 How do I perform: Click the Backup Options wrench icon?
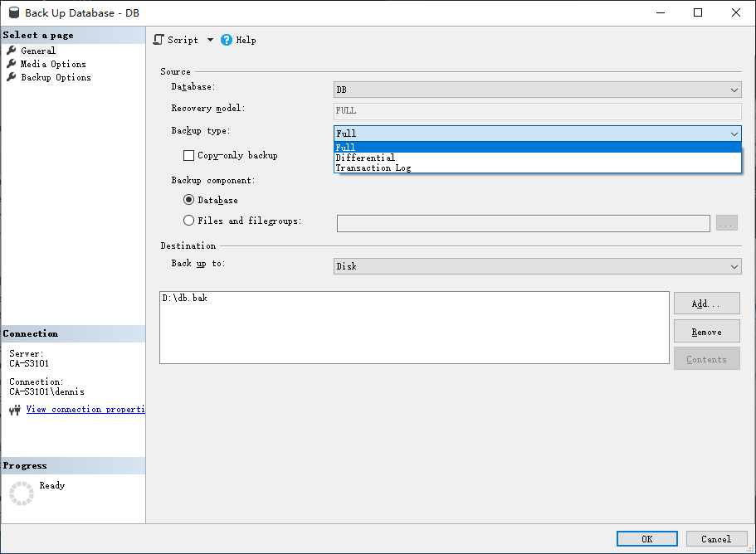[12, 77]
